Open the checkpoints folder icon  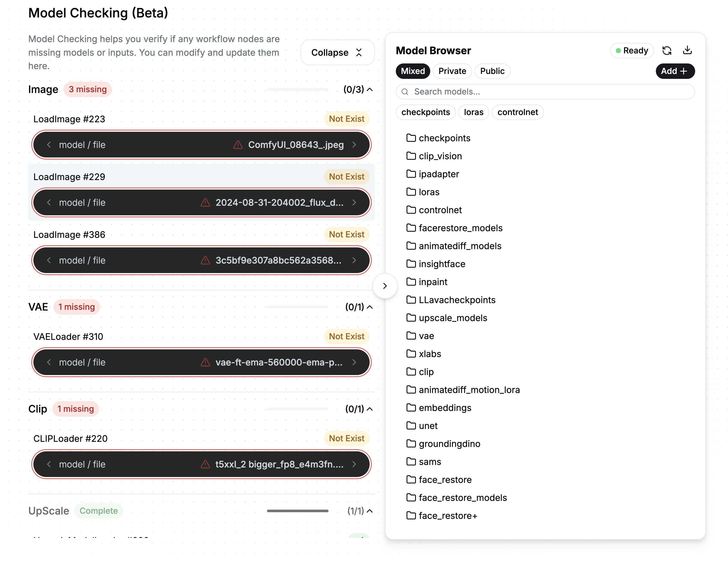(x=411, y=138)
